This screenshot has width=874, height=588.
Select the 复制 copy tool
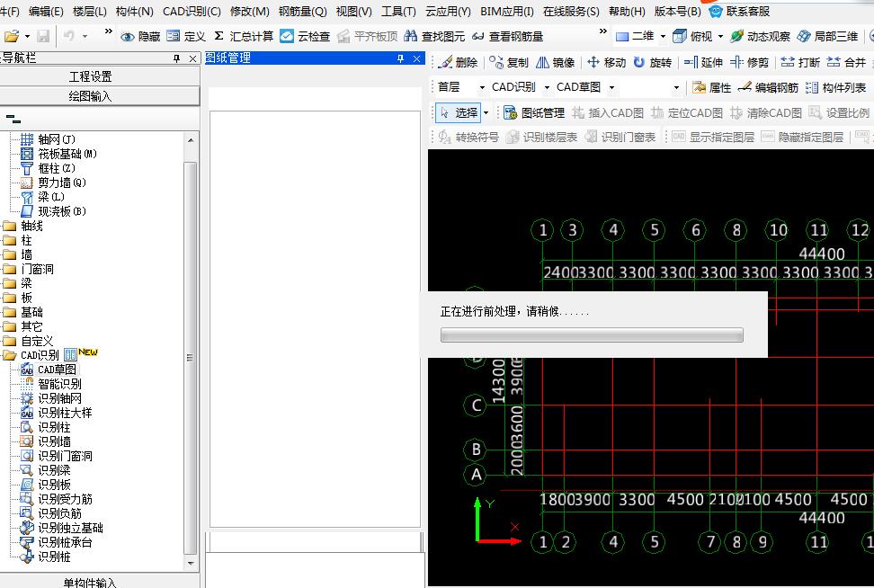(x=508, y=62)
